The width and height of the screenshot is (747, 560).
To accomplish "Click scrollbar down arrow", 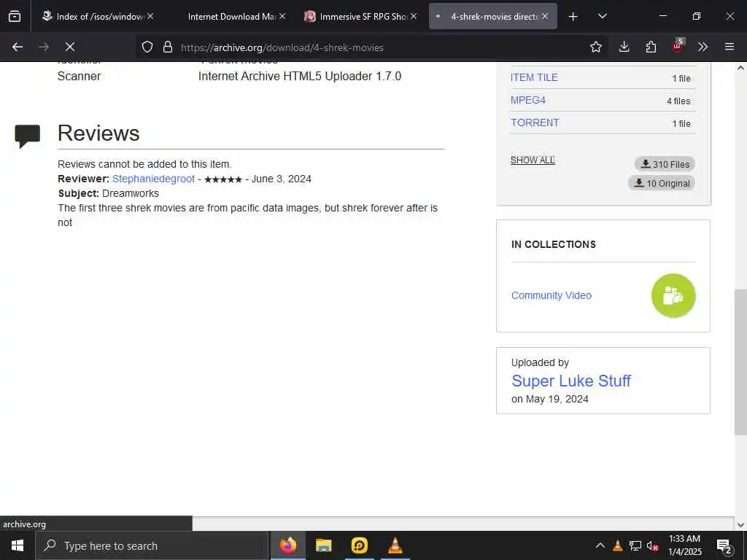I will [740, 525].
